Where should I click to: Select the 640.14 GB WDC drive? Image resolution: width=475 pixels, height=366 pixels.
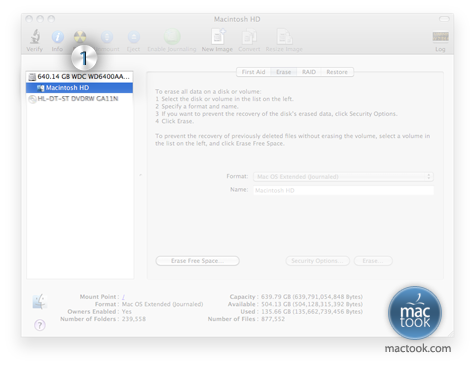click(79, 77)
